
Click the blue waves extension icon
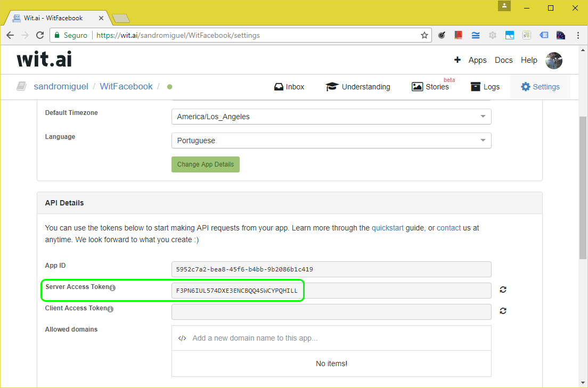tap(476, 35)
